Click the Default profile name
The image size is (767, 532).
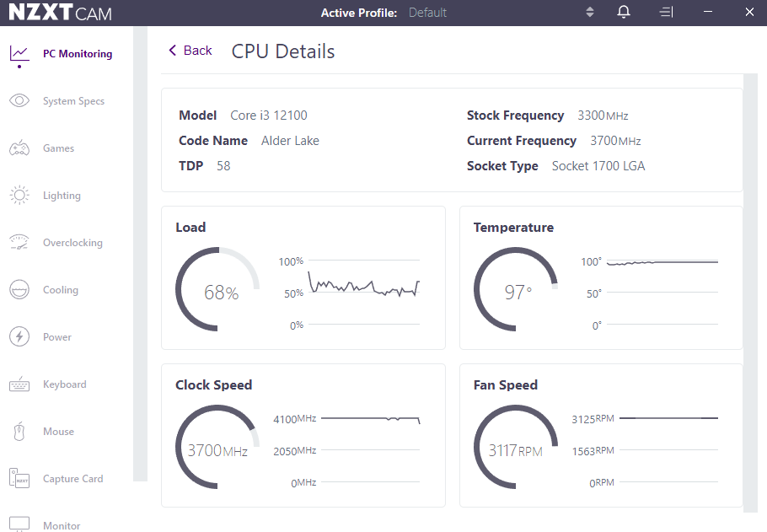[x=427, y=13]
